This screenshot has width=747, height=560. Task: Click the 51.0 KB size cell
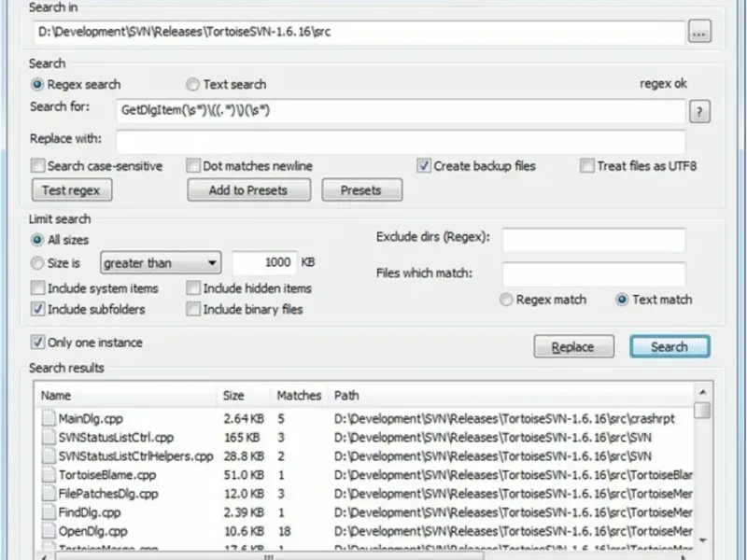(x=244, y=475)
